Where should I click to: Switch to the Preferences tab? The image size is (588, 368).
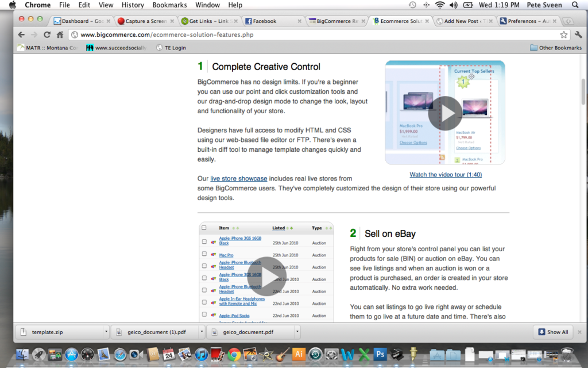[x=528, y=21]
